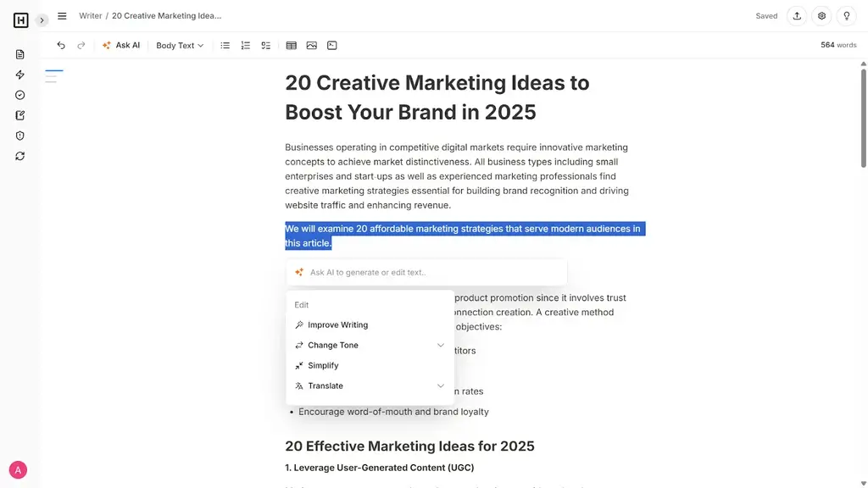Choose Simplify from the AI menu
The image size is (868, 488).
pyautogui.click(x=323, y=365)
